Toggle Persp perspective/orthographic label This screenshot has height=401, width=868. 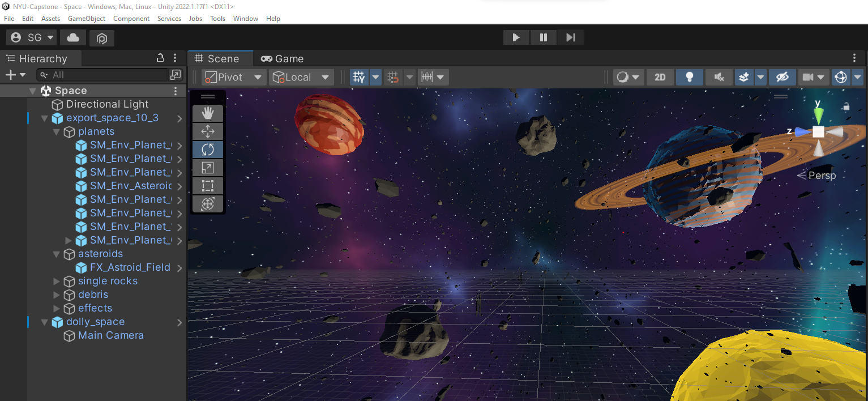click(x=816, y=176)
